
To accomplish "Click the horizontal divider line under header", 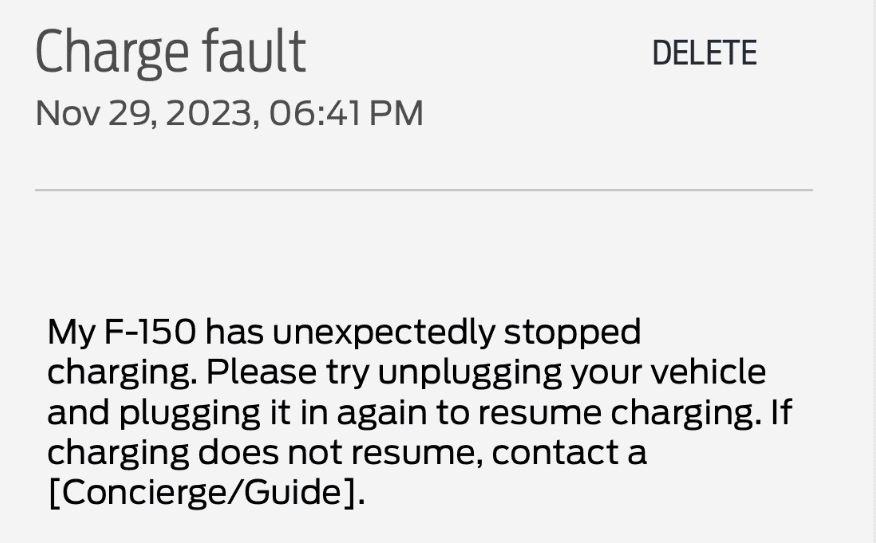I will [424, 189].
